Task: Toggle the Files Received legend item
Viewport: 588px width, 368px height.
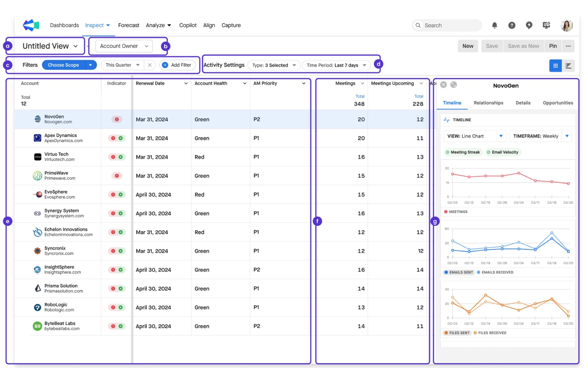Action: click(x=490, y=333)
